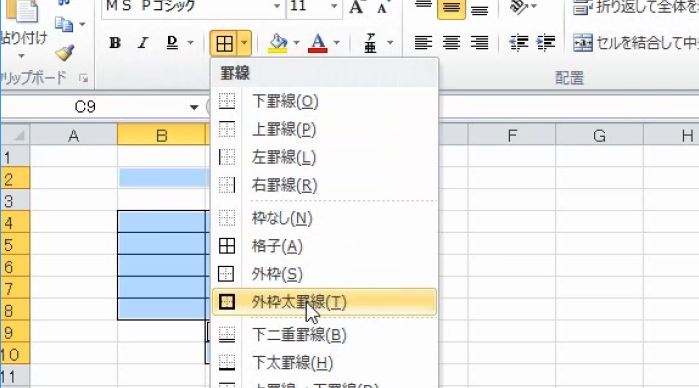Apply the red font color
Viewport: 699px width, 388px height.
[318, 43]
